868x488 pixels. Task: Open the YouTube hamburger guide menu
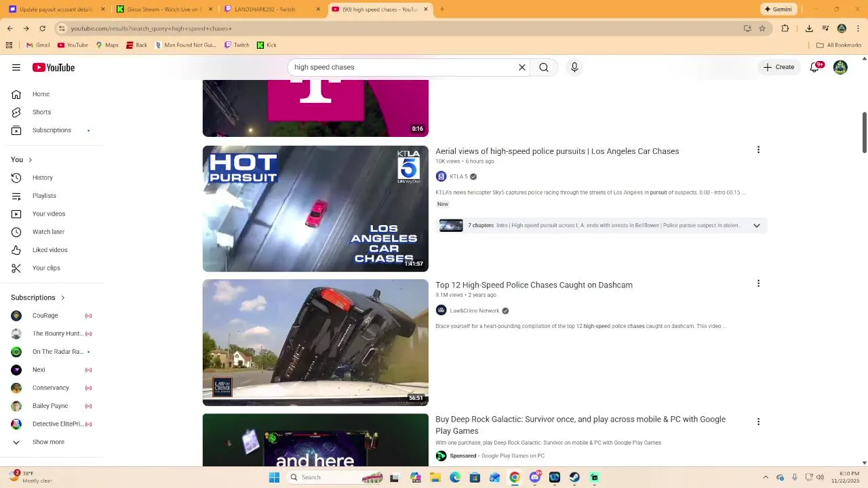pos(16,67)
